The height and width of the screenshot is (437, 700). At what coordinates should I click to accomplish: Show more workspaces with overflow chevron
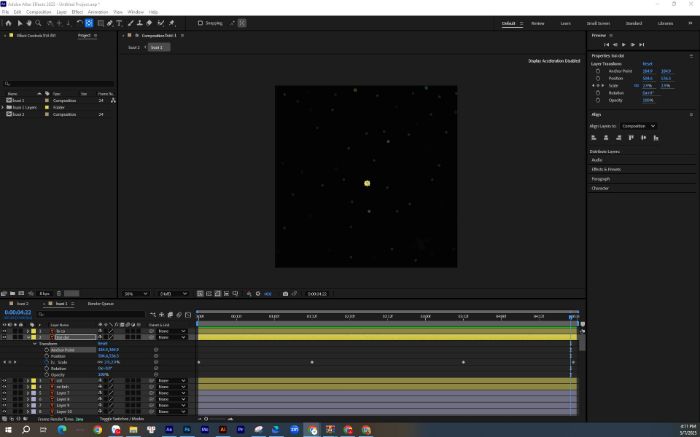coord(690,23)
